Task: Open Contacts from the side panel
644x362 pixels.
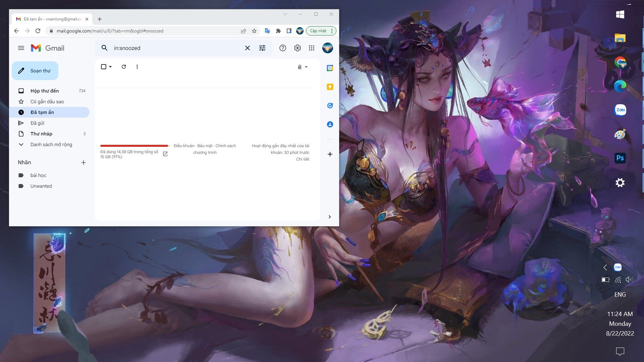Action: click(x=330, y=124)
